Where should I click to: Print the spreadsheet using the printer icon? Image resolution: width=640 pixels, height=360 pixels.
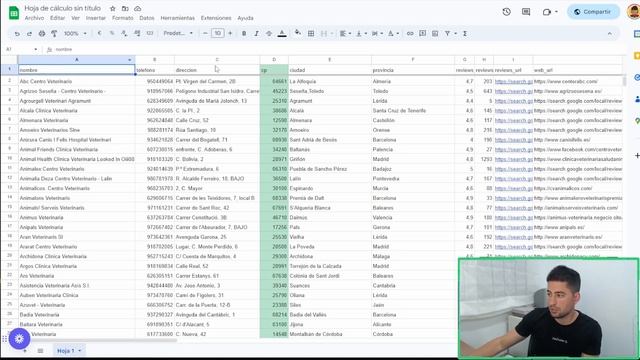(x=42, y=33)
